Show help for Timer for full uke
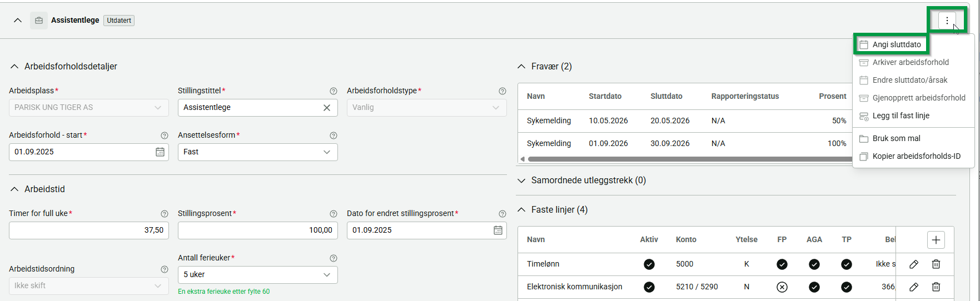Screen dimensions: 980x301 (165, 214)
